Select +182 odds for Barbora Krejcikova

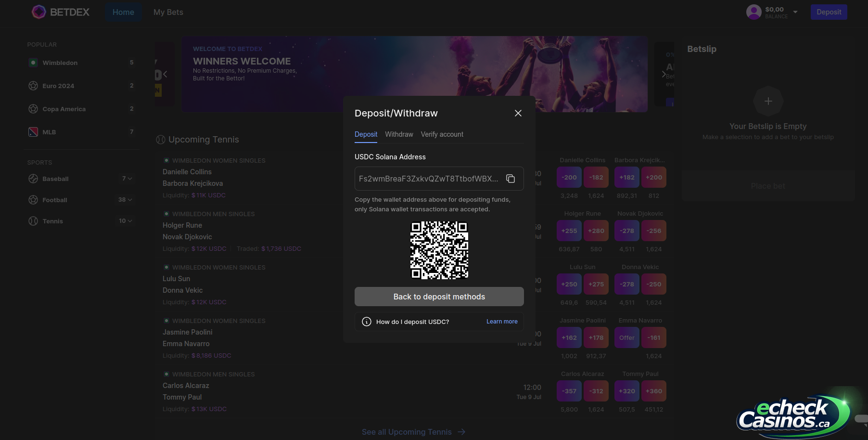[x=627, y=178]
